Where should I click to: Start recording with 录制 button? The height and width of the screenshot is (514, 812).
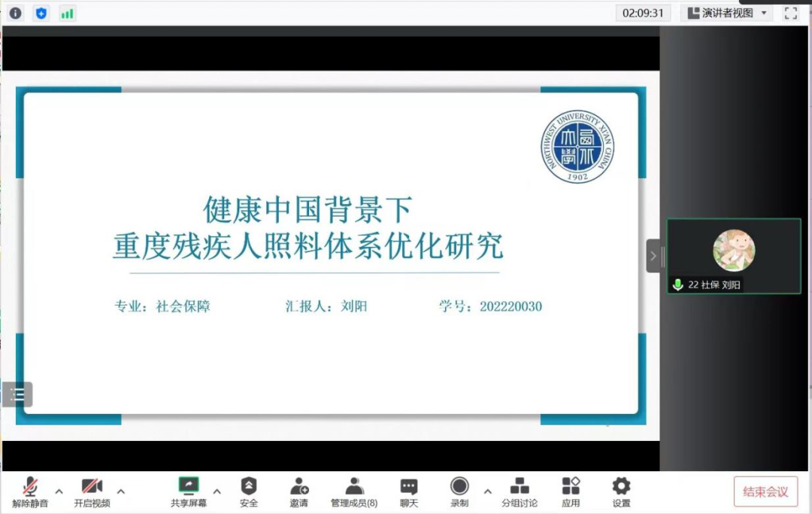tap(459, 492)
